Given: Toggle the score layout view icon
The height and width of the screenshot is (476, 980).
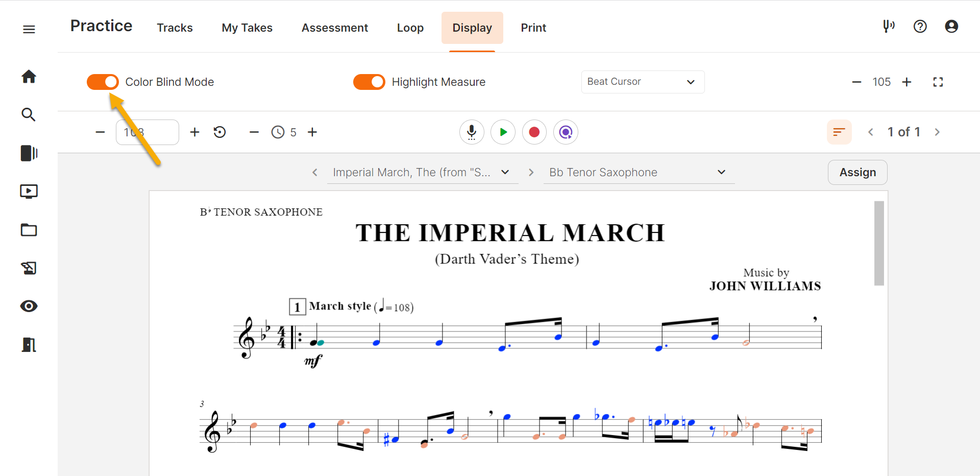Looking at the screenshot, I should [839, 132].
